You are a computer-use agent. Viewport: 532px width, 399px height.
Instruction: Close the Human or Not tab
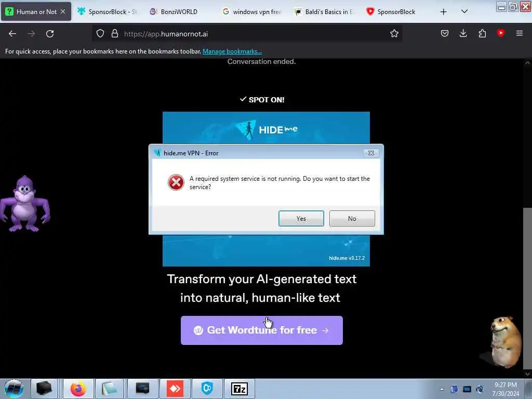(63, 11)
